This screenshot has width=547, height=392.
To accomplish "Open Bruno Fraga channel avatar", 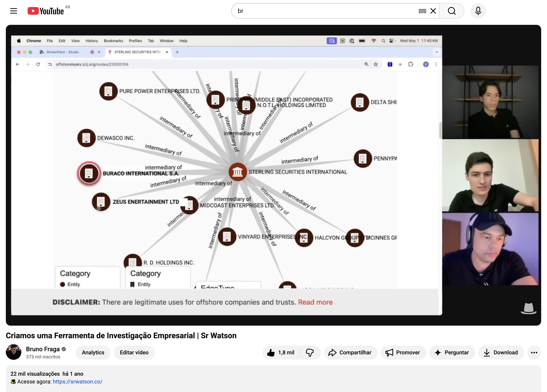I will pos(14,352).
